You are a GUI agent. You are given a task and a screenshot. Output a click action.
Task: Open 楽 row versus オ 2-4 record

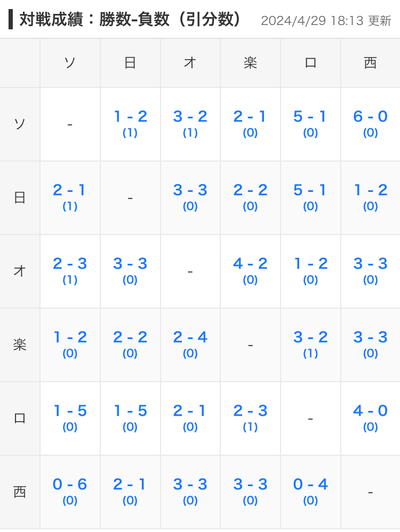click(190, 337)
